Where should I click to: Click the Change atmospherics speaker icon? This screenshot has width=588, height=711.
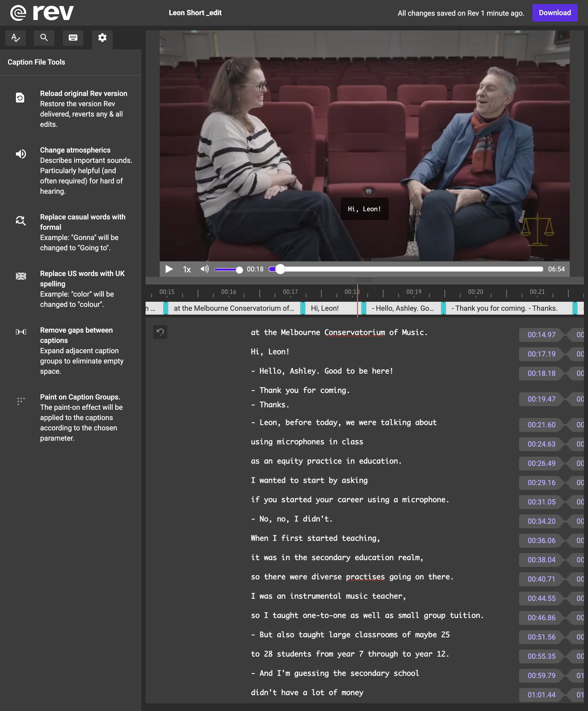tap(21, 154)
